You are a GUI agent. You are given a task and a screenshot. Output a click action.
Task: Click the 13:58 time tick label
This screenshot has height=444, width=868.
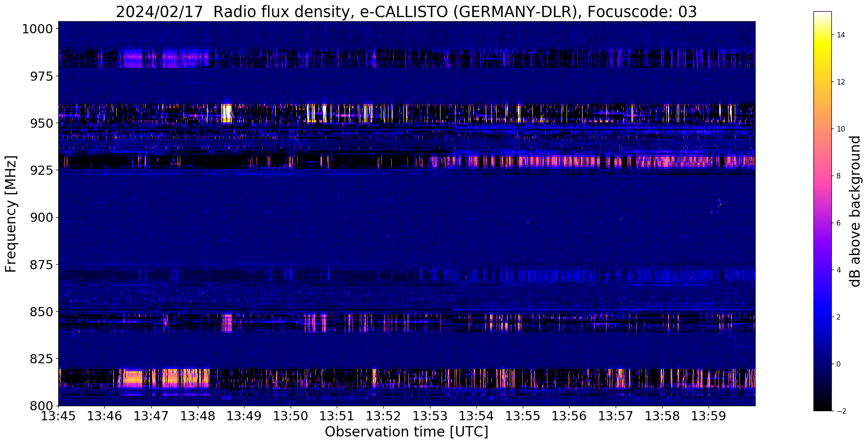coord(662,416)
